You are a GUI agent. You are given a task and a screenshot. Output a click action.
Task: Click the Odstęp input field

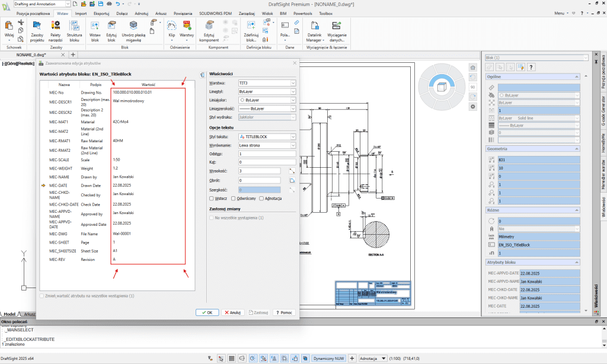pyautogui.click(x=267, y=154)
